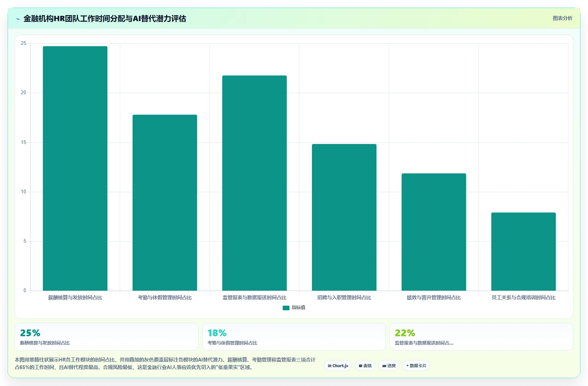
Task: Select the 监管报表与数据报送时间占比 bar
Action: [x=254, y=183]
